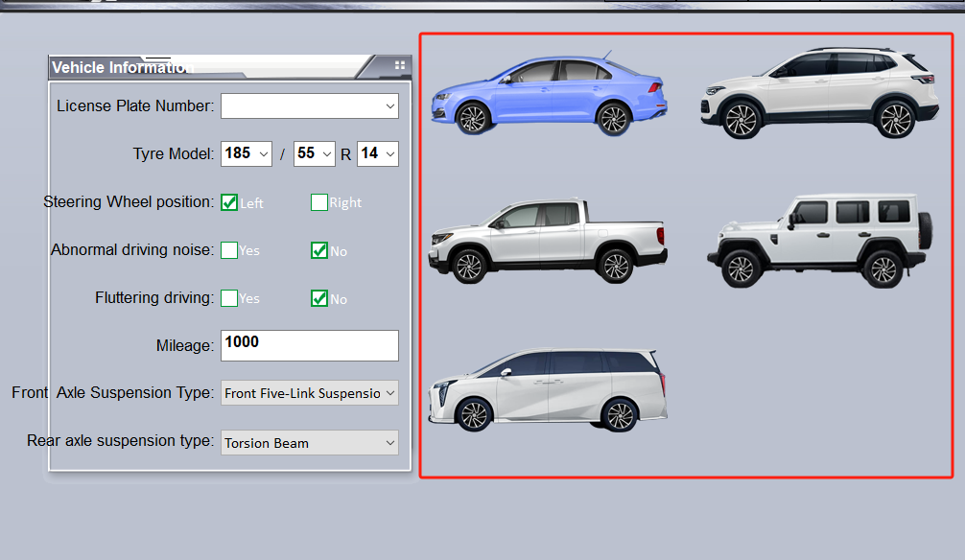
Task: Click the Front Axle Suspension Type label
Action: click(112, 392)
